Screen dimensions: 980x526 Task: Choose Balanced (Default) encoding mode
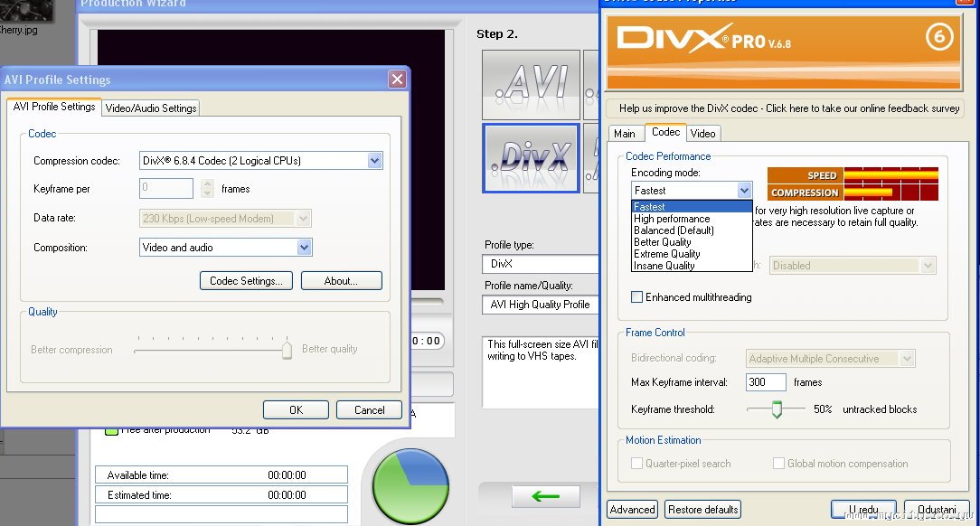point(692,230)
